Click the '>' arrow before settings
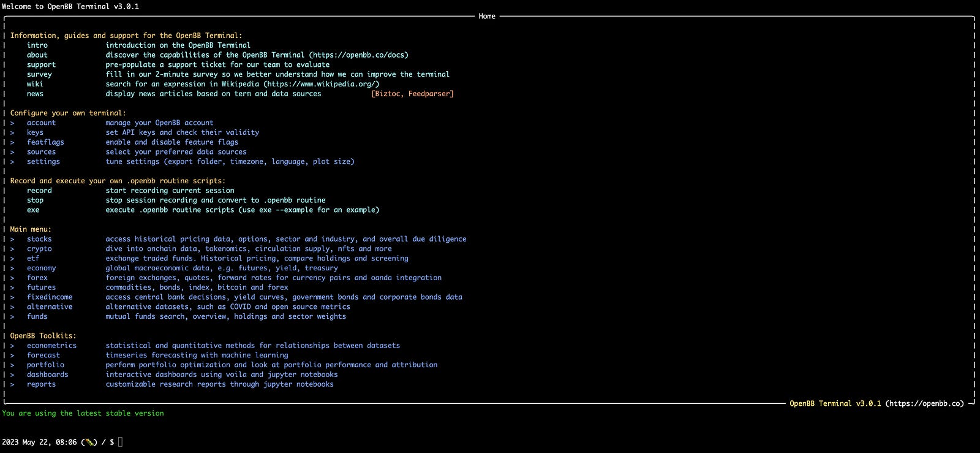980x453 pixels. [12, 162]
